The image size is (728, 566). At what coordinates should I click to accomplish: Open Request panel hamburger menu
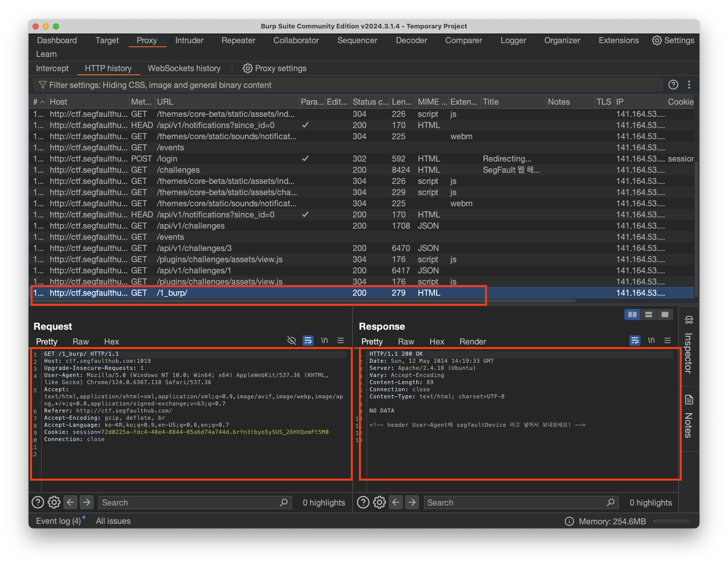point(341,340)
